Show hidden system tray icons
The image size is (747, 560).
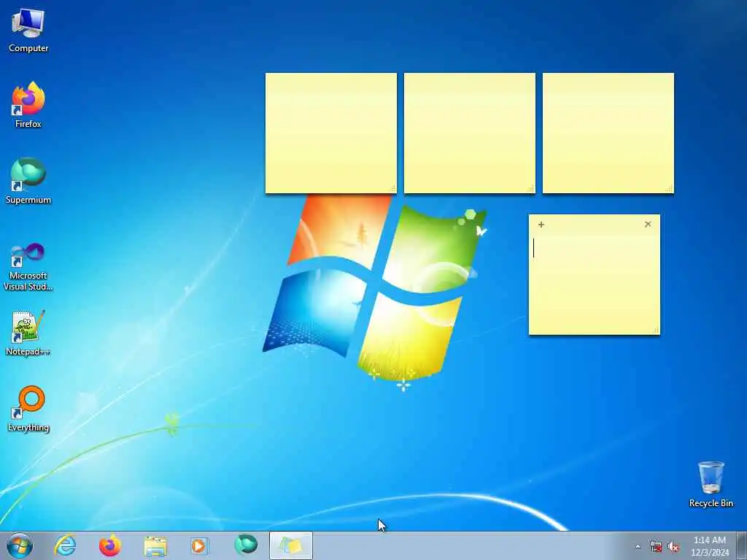point(638,547)
